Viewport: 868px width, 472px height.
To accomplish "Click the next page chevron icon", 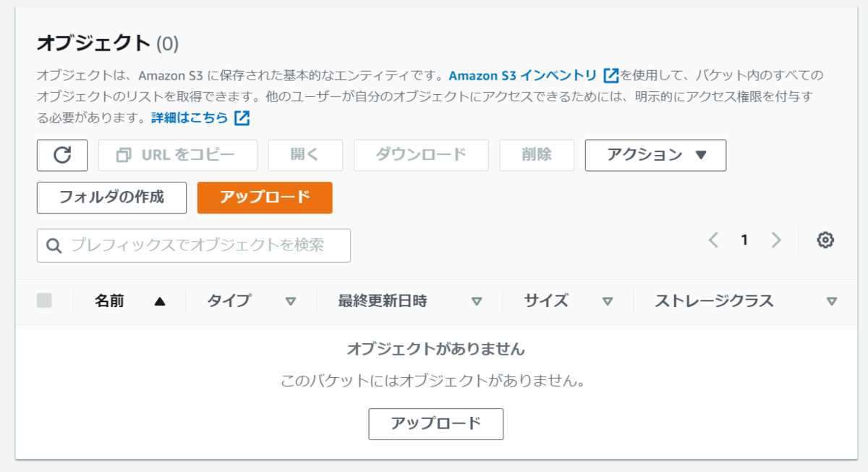I will pos(777,240).
